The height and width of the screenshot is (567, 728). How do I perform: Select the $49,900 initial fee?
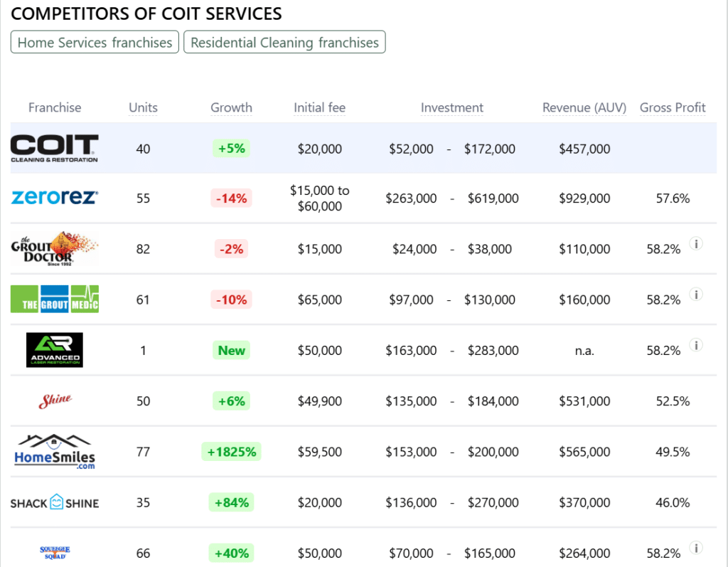[x=319, y=401]
